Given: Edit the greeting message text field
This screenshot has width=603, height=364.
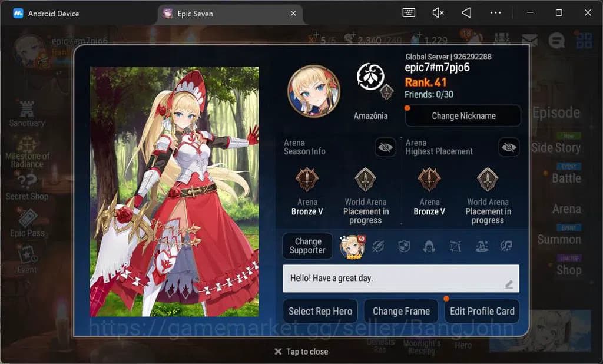Looking at the screenshot, I should click(400, 278).
